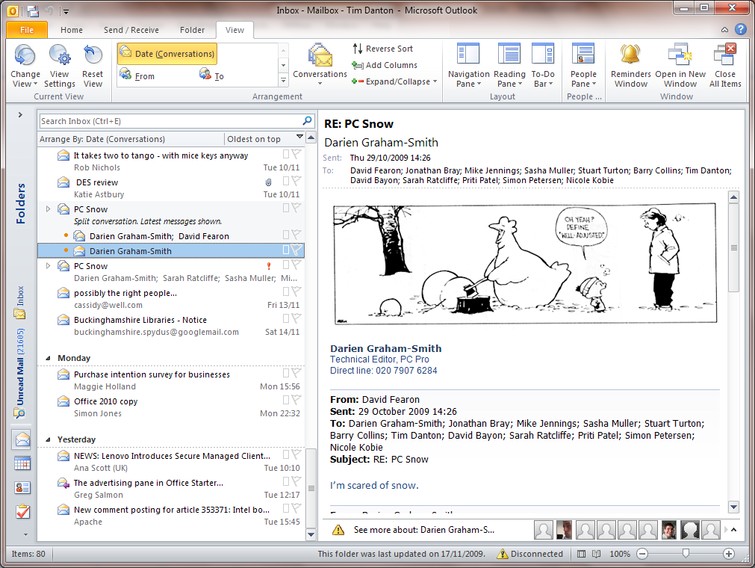This screenshot has height=568, width=755.
Task: Arrange messages by From
Action: pos(138,76)
